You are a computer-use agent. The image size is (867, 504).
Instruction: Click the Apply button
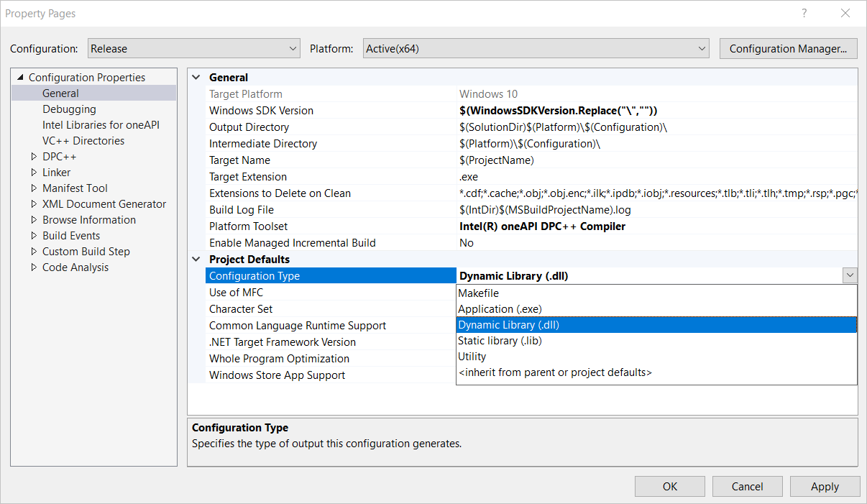point(825,486)
